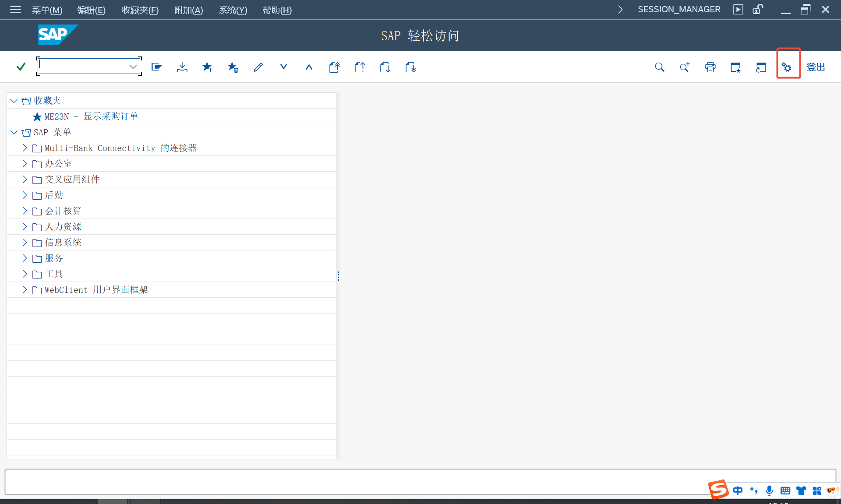Toggle the IME 中 Chinese/English mode
The width and height of the screenshot is (841, 504).
(x=738, y=490)
